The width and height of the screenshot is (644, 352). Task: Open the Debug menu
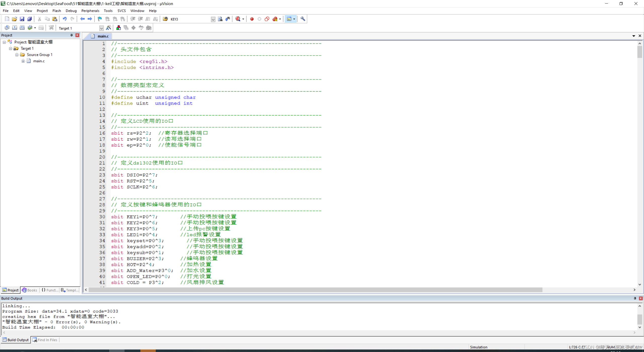(x=71, y=11)
